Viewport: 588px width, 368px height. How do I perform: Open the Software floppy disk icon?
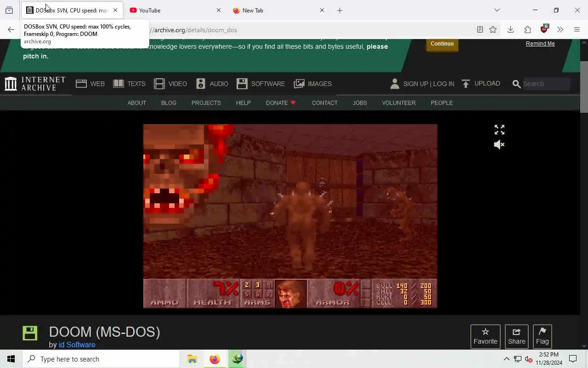tap(242, 84)
